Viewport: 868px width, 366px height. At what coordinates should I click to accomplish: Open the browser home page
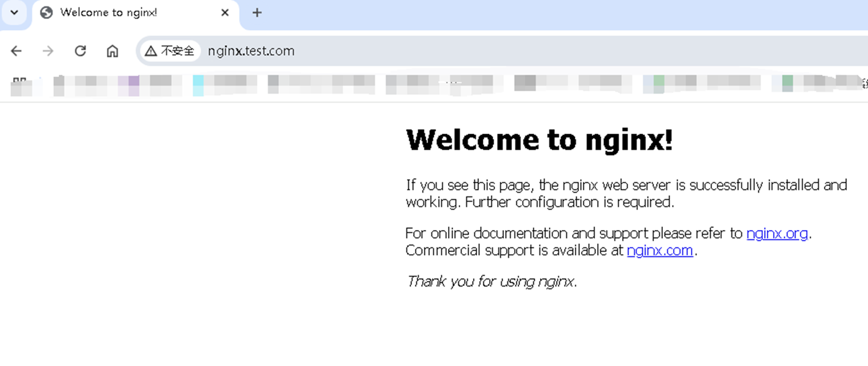[113, 51]
